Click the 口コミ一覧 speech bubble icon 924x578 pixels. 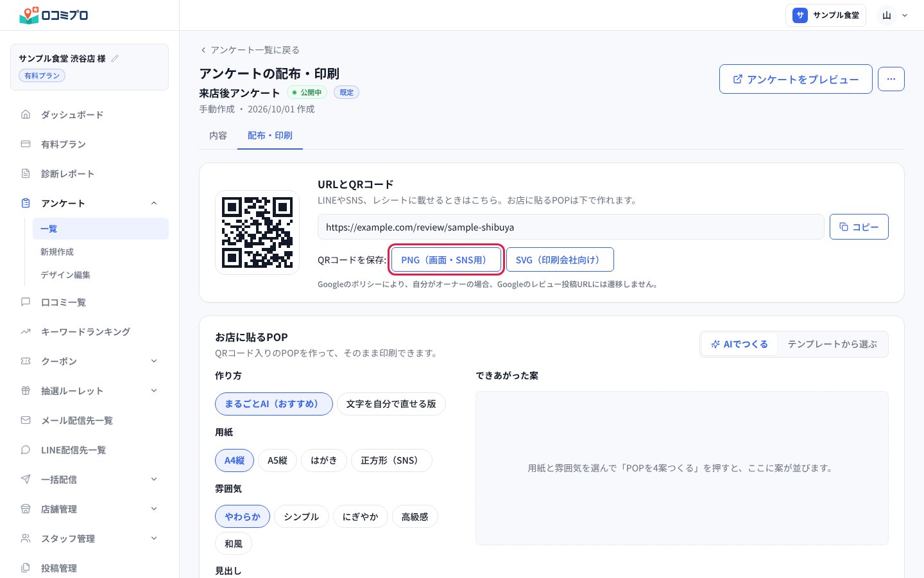[26, 302]
